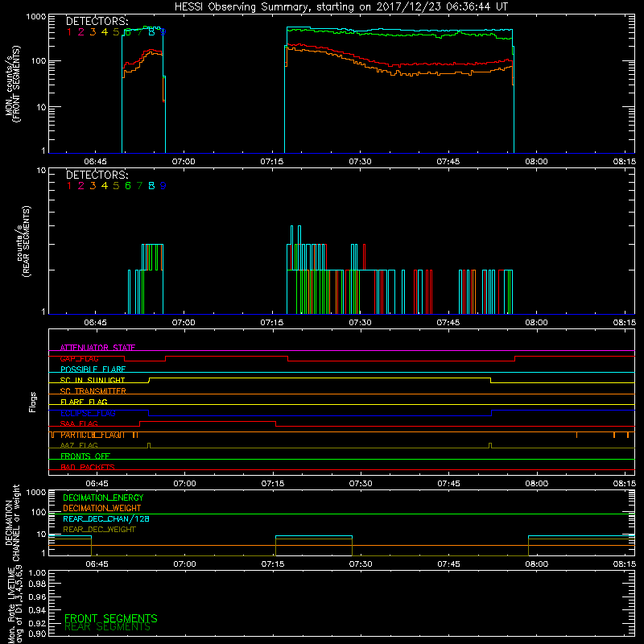Click the counts/s (REAR SEGMENTS) axis title
This screenshot has width=644, height=644.
pyautogui.click(x=23, y=242)
